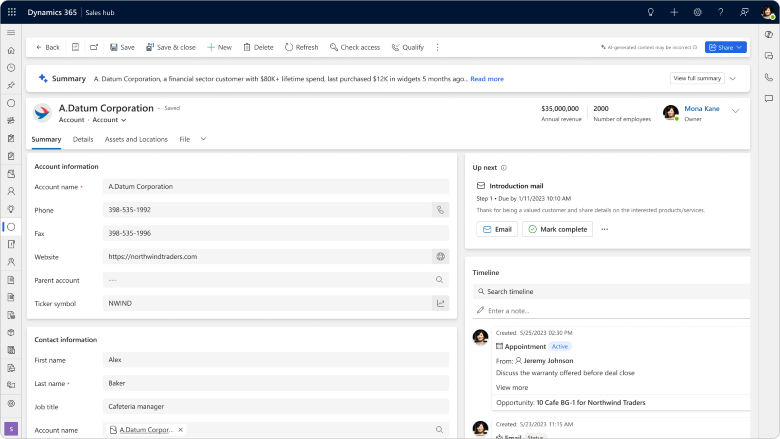The image size is (780, 439).
Task: Expand more tabs chevron after File
Action: [203, 139]
